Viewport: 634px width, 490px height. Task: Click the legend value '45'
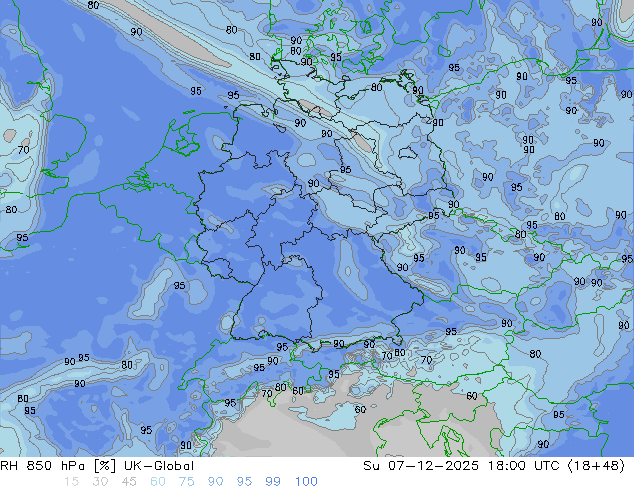coord(129,482)
